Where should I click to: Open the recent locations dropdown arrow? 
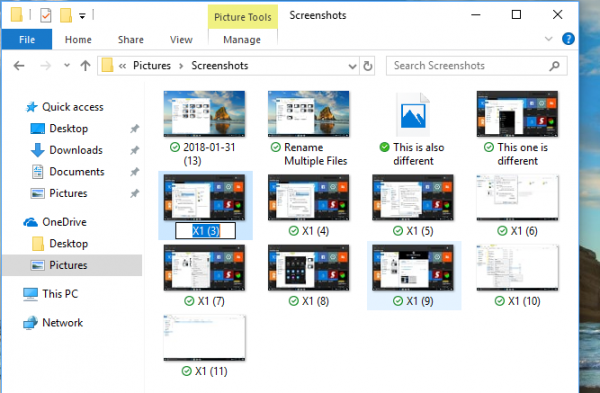click(67, 65)
